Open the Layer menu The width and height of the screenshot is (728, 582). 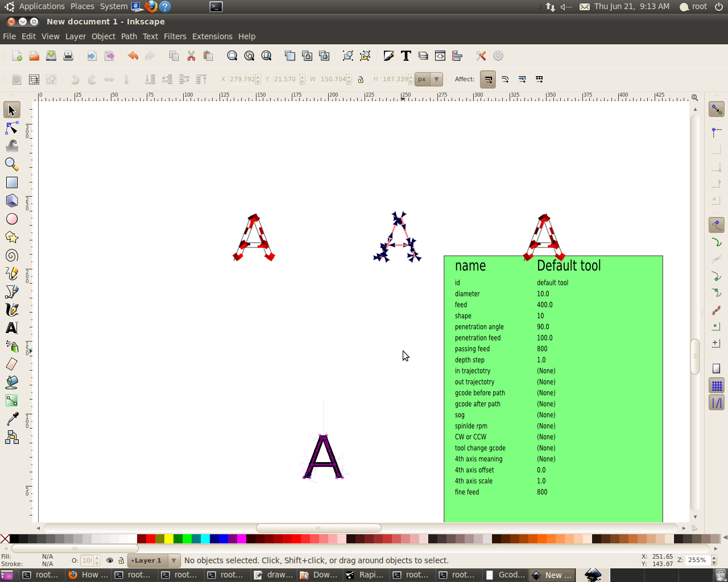[x=76, y=36]
